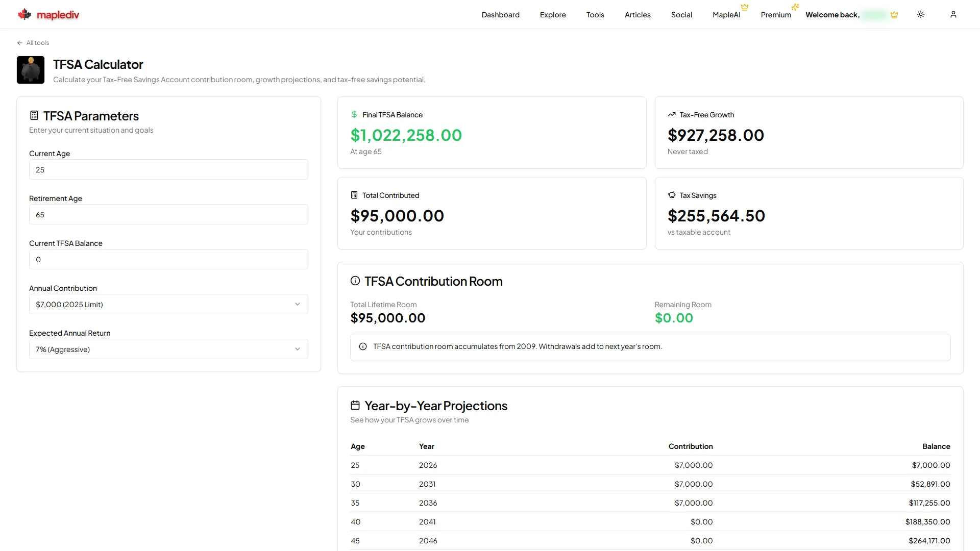Image resolution: width=980 pixels, height=551 pixels.
Task: Click the calculator icon next to TFSA Parameters
Action: 34,115
